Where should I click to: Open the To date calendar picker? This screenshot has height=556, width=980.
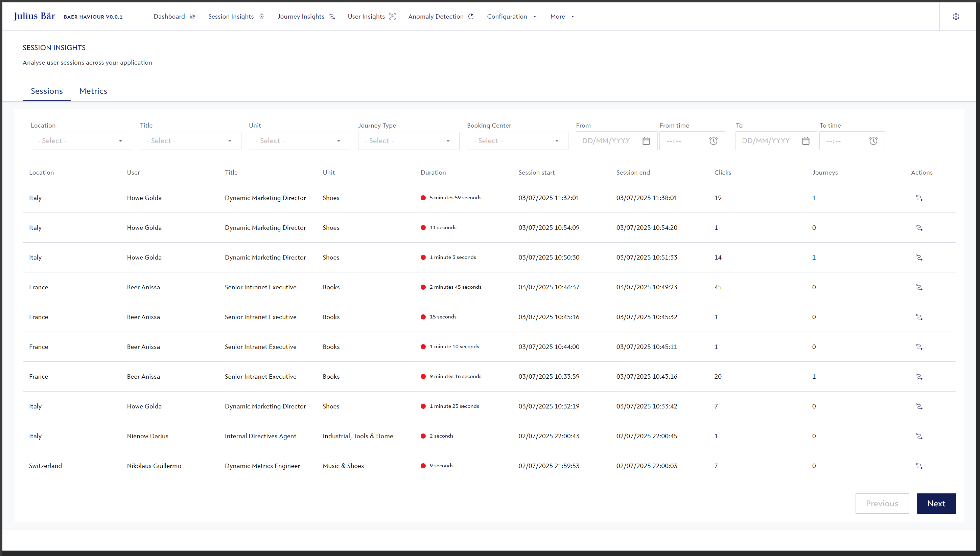[806, 141]
